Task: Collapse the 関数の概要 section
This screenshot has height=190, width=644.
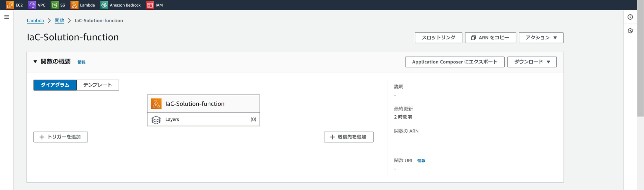Action: [x=35, y=62]
